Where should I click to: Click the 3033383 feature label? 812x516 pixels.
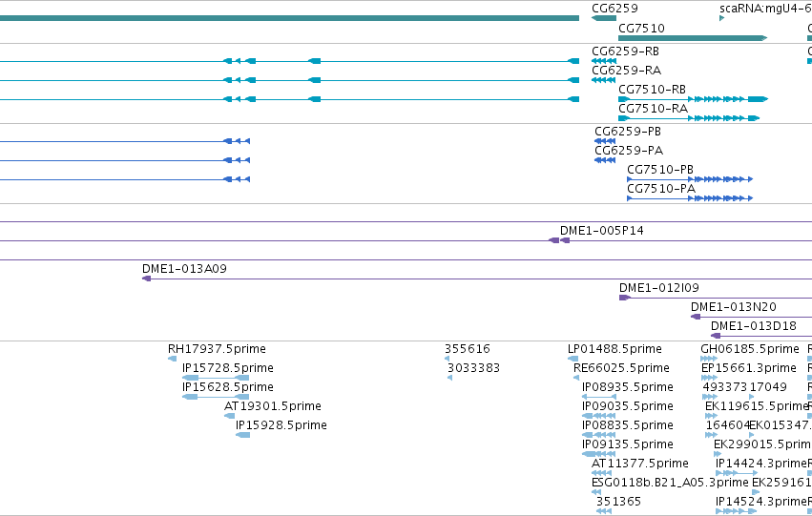(474, 368)
